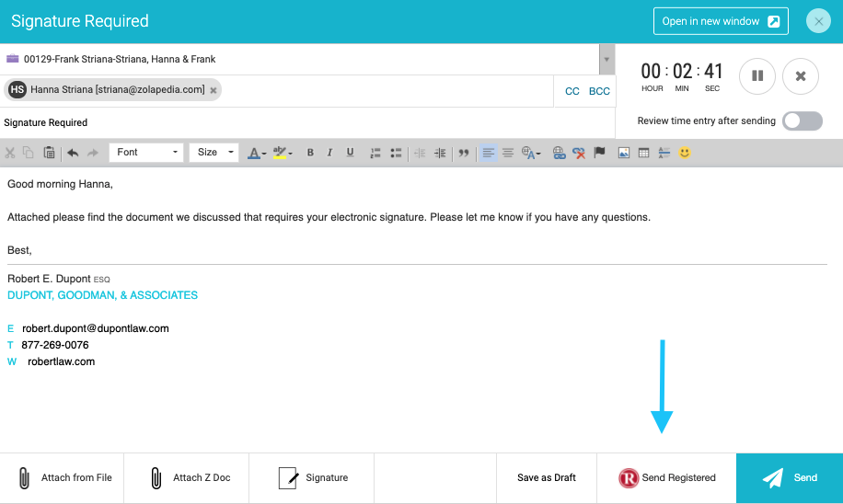Click Save as Draft

click(x=547, y=477)
